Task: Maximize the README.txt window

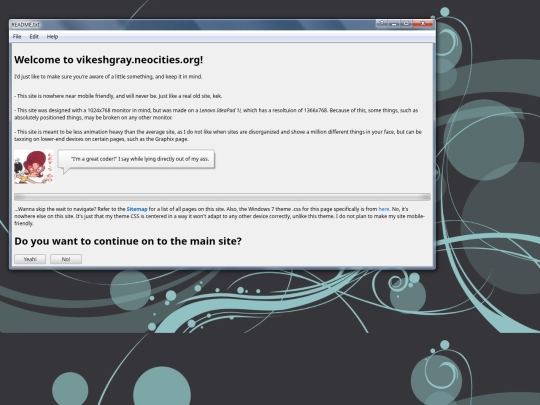Action: click(x=406, y=23)
